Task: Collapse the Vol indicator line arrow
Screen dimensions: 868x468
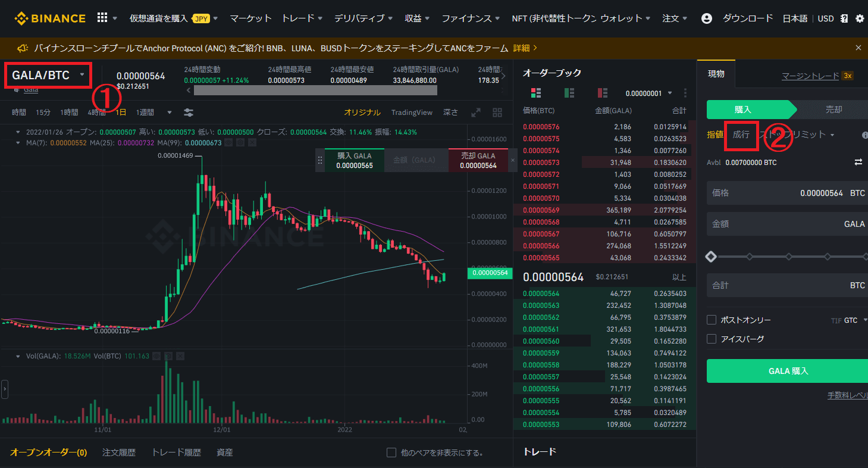Action: point(18,356)
